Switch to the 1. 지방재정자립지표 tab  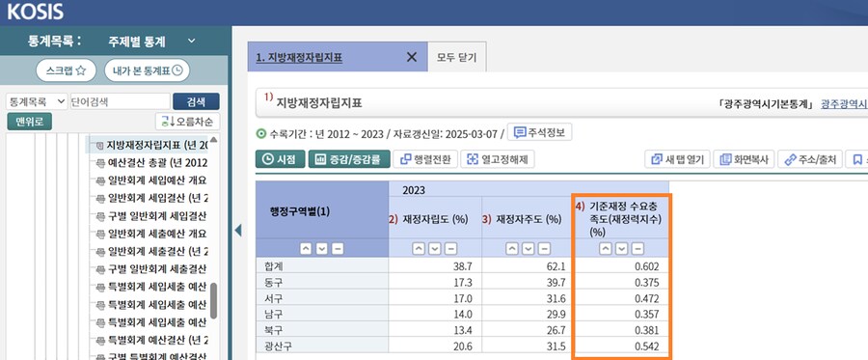point(299,57)
